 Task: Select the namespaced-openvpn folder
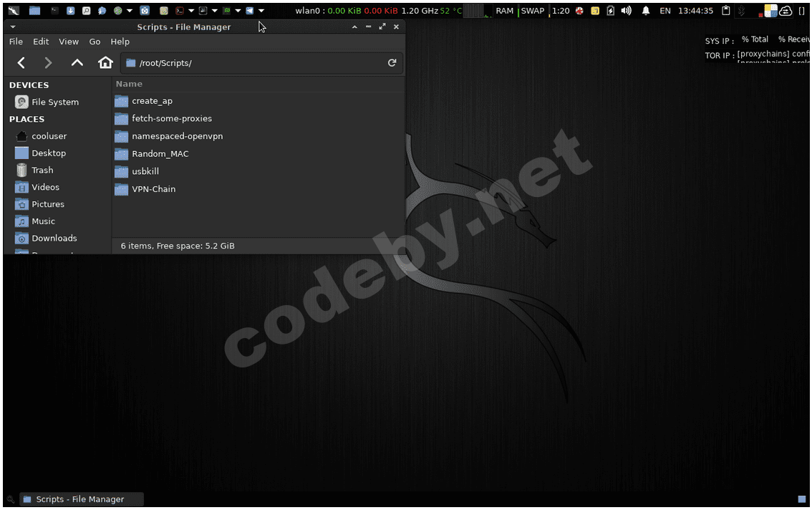(x=168, y=136)
